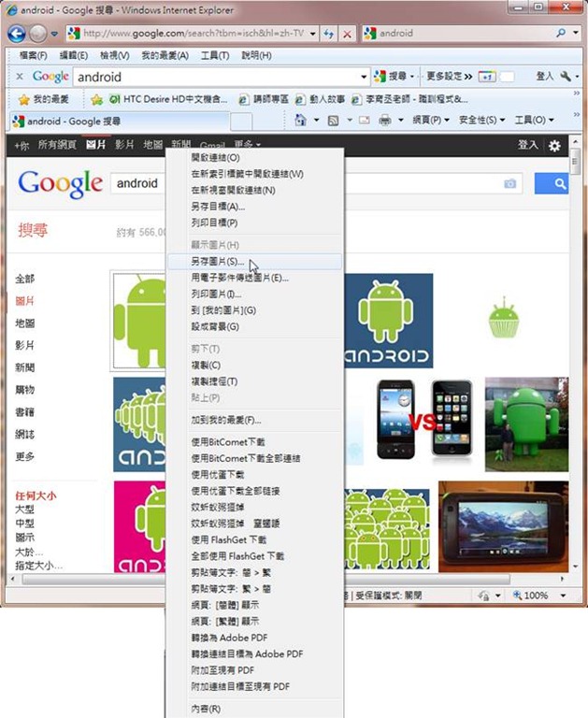This screenshot has width=588, height=718.
Task: Open the 工具(O) dropdown menu
Action: coord(534,120)
